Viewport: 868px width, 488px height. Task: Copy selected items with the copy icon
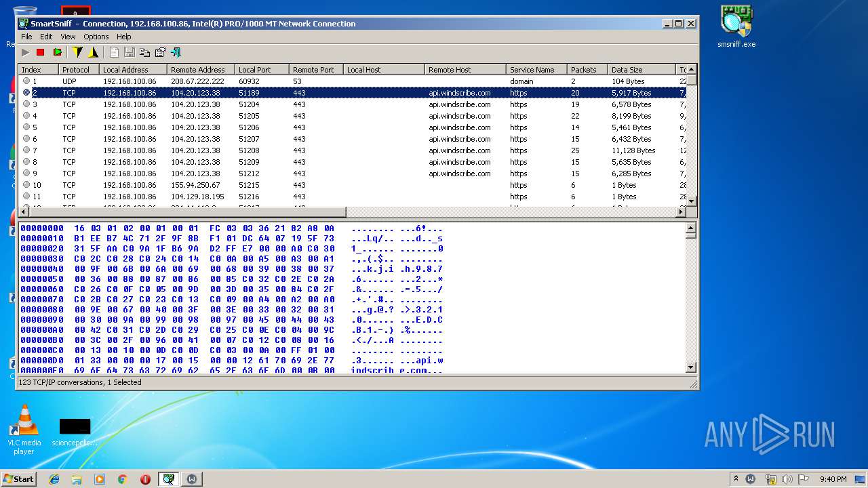pos(144,52)
